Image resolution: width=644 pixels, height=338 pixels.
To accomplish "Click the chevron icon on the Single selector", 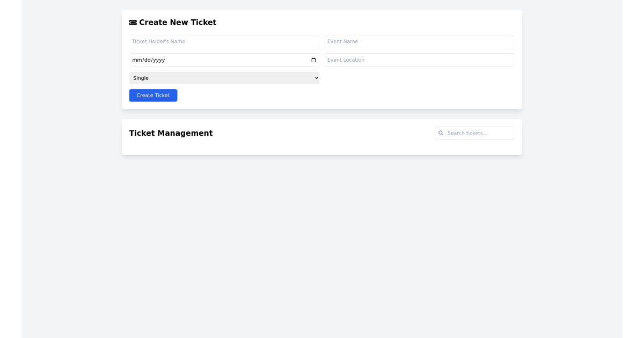I will point(316,78).
